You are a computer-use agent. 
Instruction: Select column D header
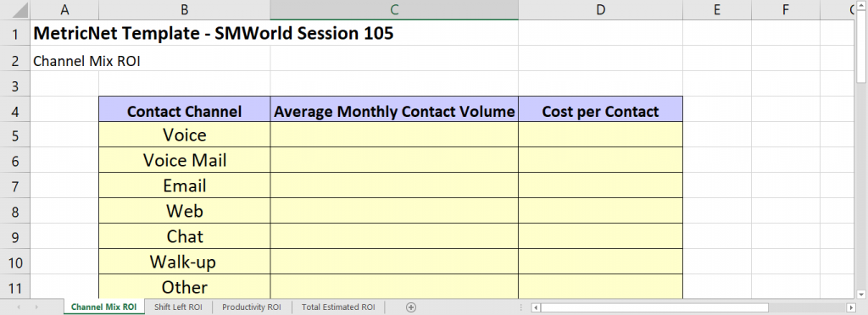(601, 10)
